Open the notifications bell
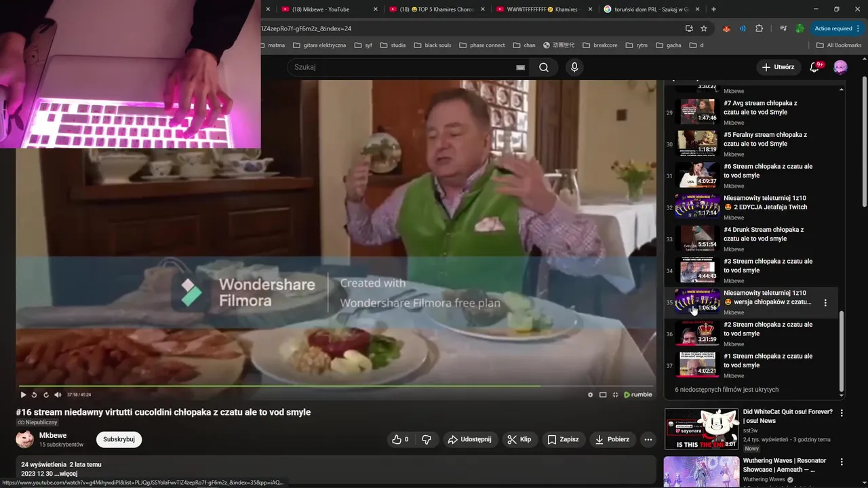Screen dimensions: 868x488 816,67
